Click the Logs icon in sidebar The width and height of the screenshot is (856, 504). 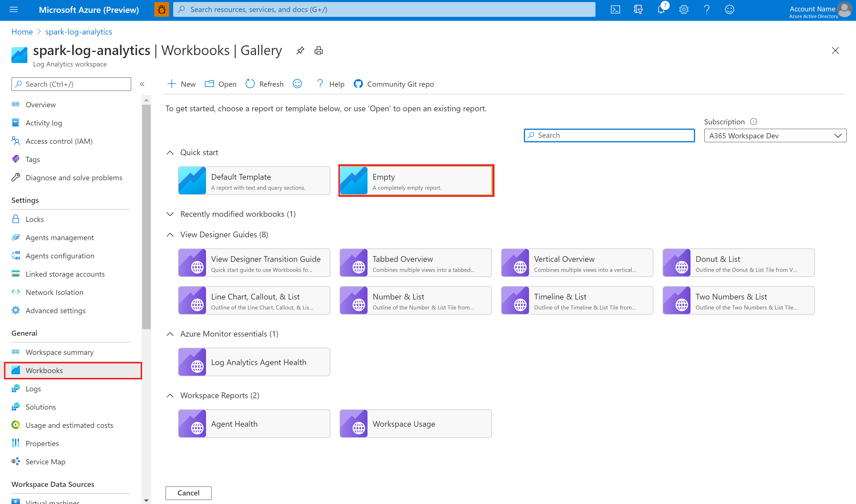coord(16,388)
